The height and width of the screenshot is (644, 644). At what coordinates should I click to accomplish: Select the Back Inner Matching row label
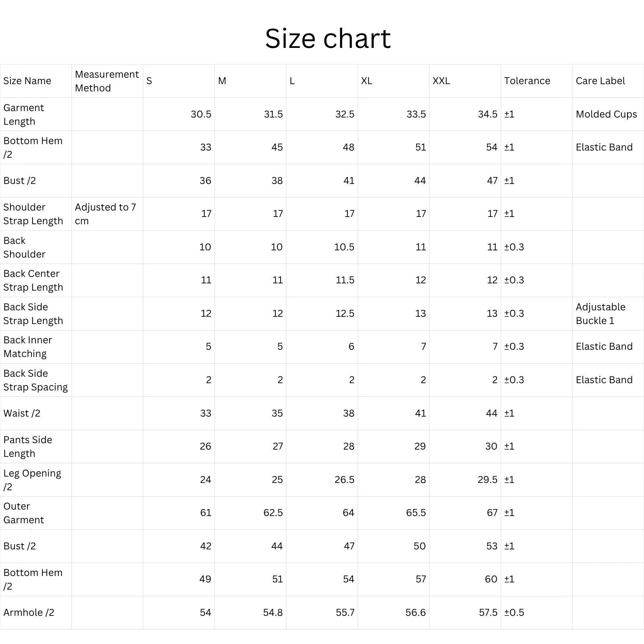(28, 347)
